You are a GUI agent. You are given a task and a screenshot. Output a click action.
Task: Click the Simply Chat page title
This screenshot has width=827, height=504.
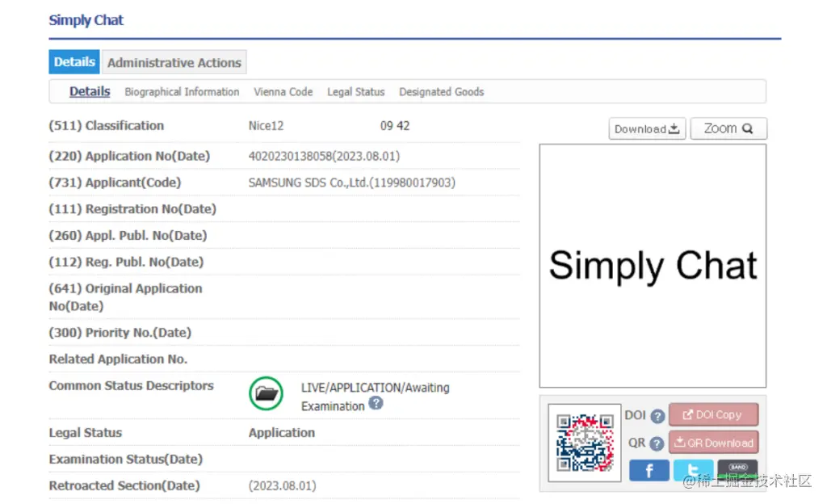click(86, 20)
